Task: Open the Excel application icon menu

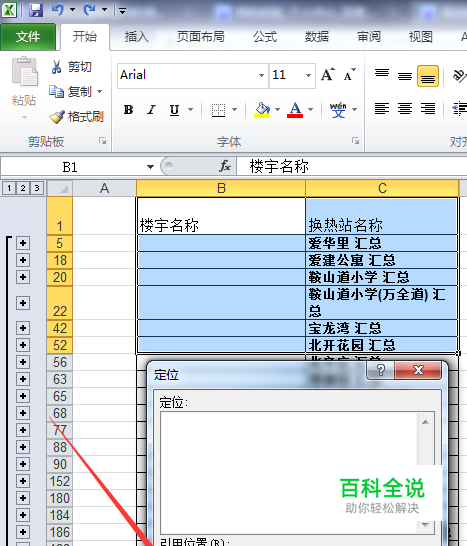Action: pos(9,9)
